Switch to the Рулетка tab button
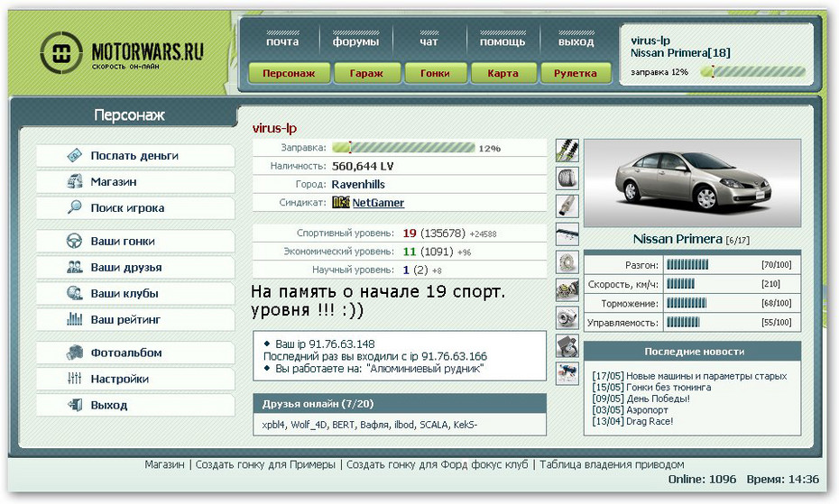Screen dimensions: 839x504 point(576,73)
